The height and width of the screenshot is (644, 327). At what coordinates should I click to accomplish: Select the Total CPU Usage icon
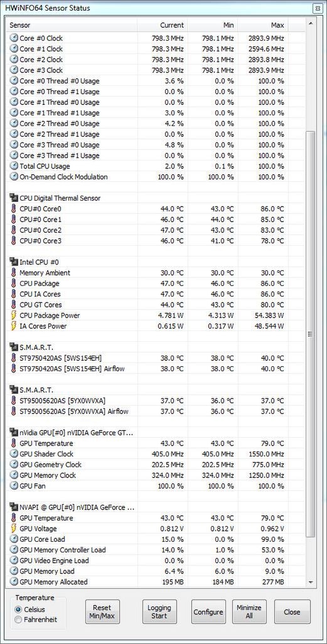point(14,166)
